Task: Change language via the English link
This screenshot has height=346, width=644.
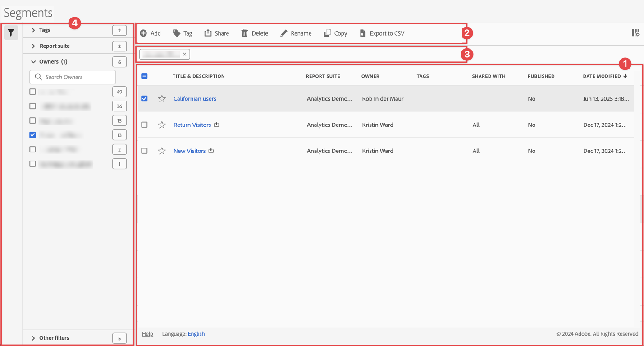Action: pos(196,334)
